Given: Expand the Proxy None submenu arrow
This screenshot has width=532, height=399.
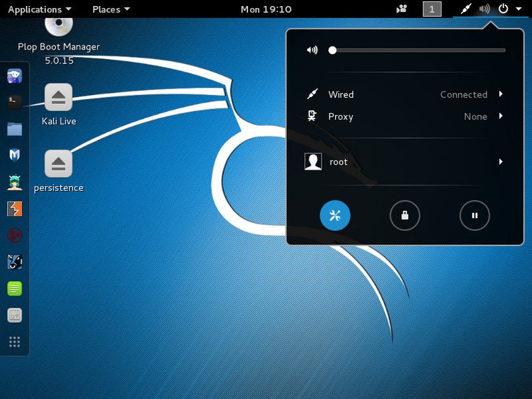Looking at the screenshot, I should (501, 116).
